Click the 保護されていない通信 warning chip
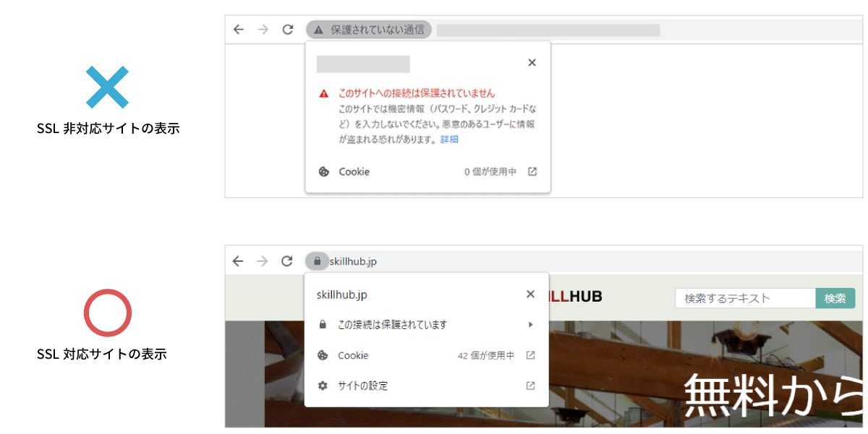Image resolution: width=868 pixels, height=434 pixels. click(369, 30)
